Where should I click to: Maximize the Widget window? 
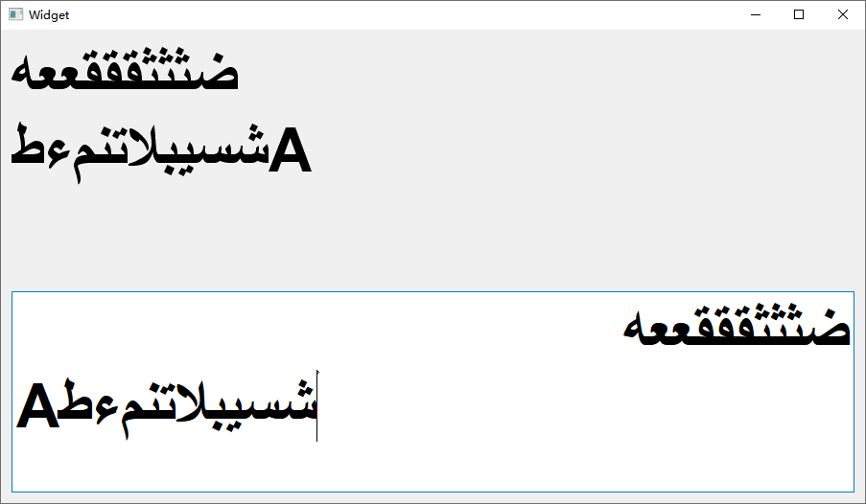[799, 14]
